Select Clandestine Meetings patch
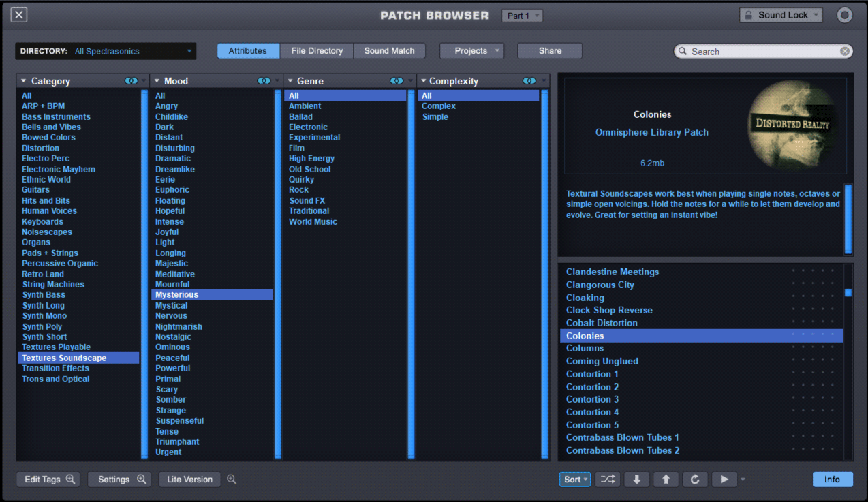Screen dimensions: 868x502 click(613, 272)
